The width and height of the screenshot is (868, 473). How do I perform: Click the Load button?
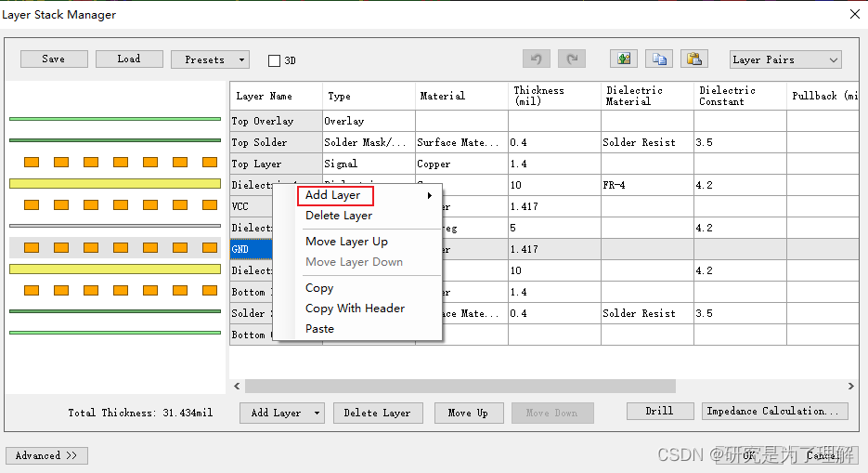pos(129,59)
